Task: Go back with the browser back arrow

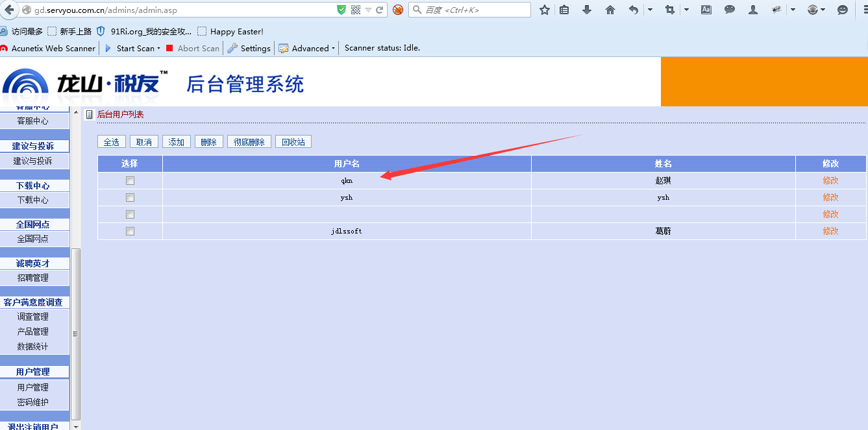Action: point(8,10)
